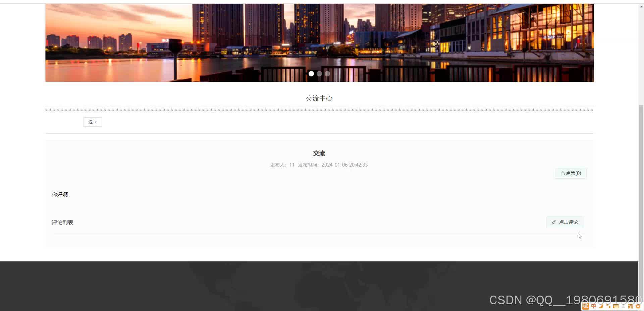Click the 返回 button to go back
644x311 pixels.
(92, 122)
